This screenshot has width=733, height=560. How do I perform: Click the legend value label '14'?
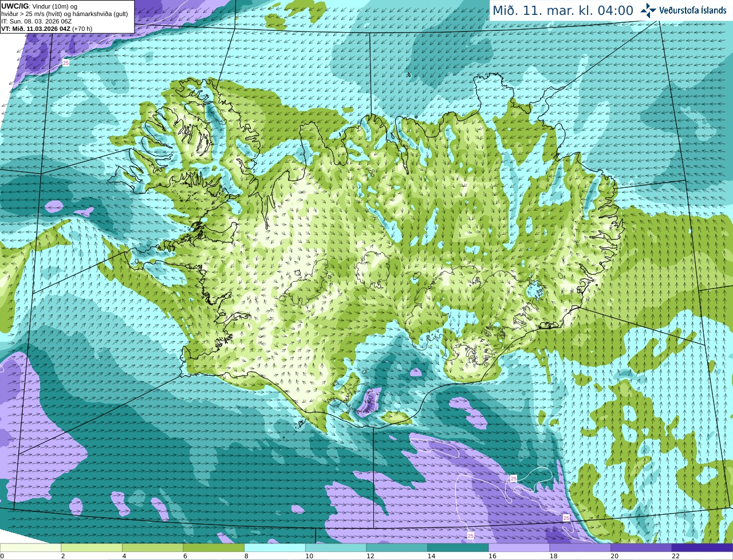click(x=431, y=556)
